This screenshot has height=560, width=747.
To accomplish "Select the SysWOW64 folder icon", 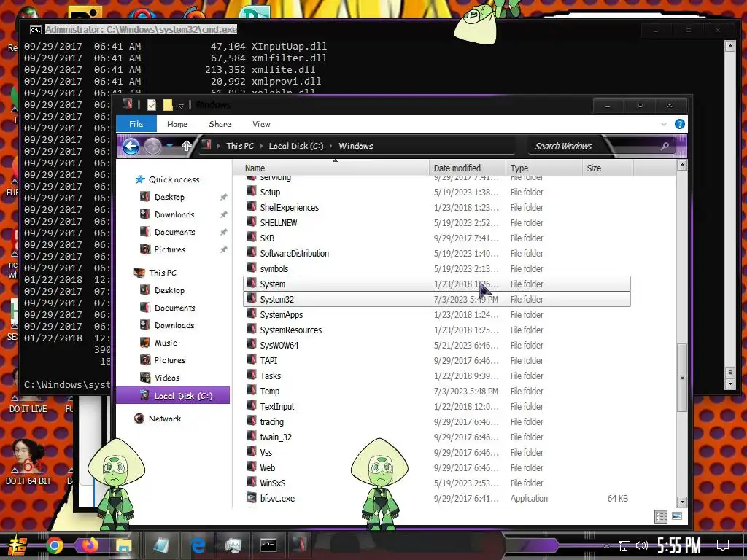I will [x=252, y=344].
